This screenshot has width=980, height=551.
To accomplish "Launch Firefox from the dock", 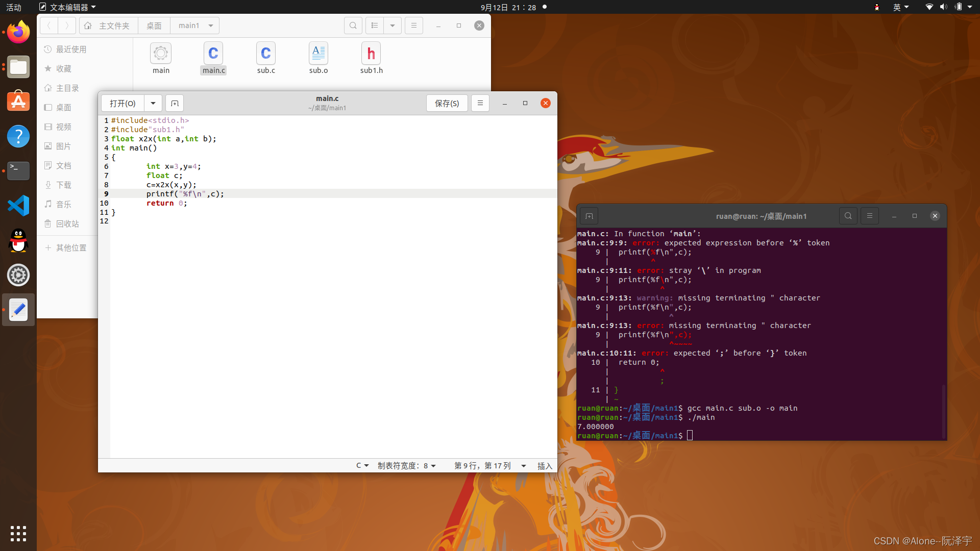I will [x=18, y=33].
